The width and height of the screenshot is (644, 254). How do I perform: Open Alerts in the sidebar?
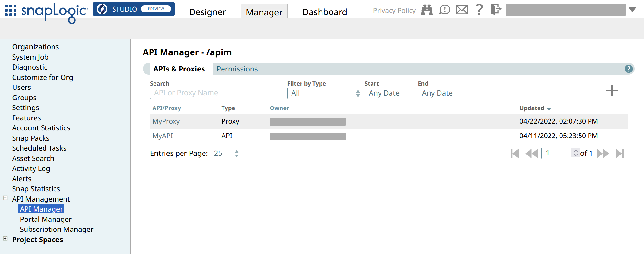[x=22, y=179]
